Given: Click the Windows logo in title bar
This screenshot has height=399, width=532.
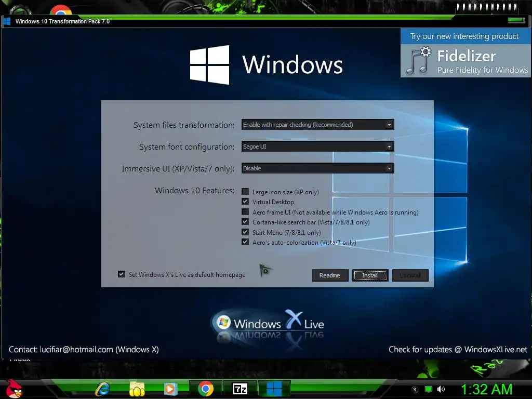Looking at the screenshot, I should pyautogui.click(x=7, y=21).
